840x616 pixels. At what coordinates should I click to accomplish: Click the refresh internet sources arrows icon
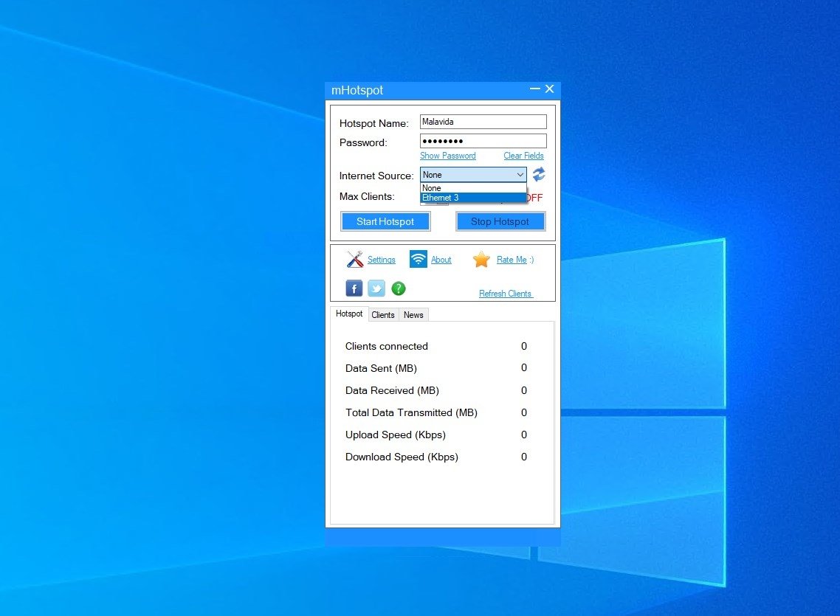point(539,174)
